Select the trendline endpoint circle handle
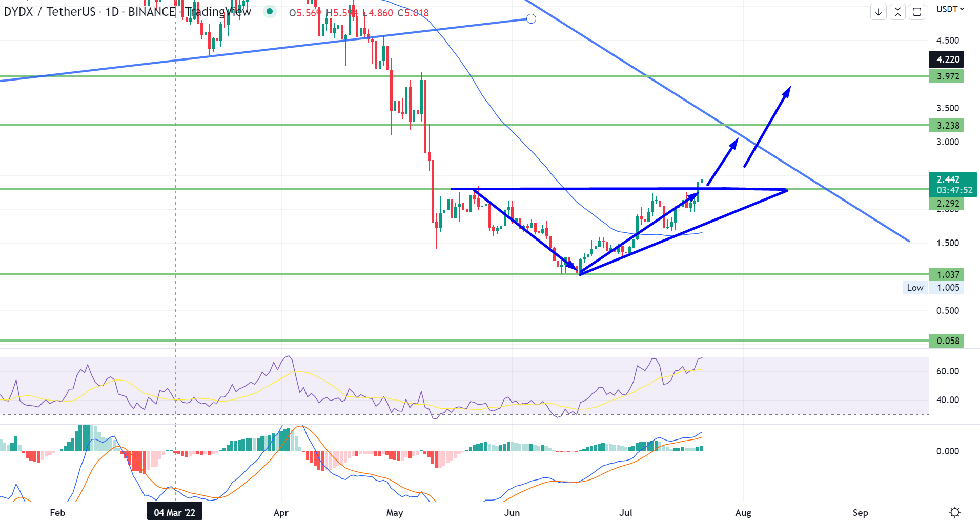Image resolution: width=980 pixels, height=520 pixels. (532, 19)
